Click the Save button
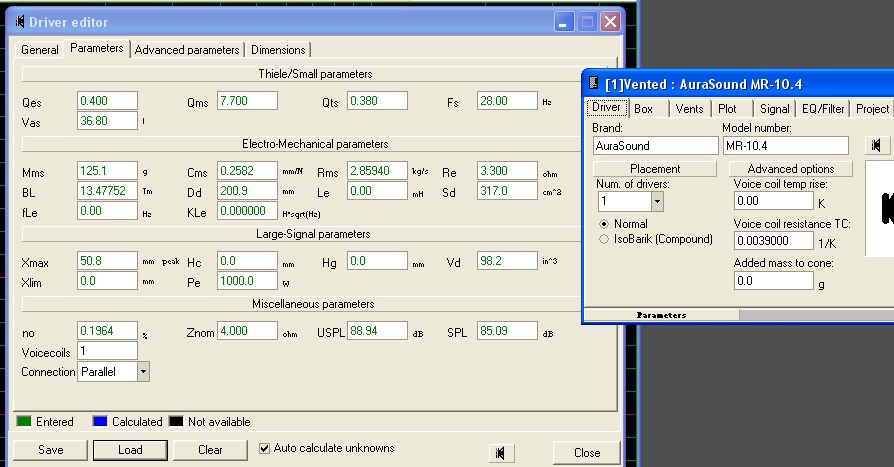 (50, 450)
